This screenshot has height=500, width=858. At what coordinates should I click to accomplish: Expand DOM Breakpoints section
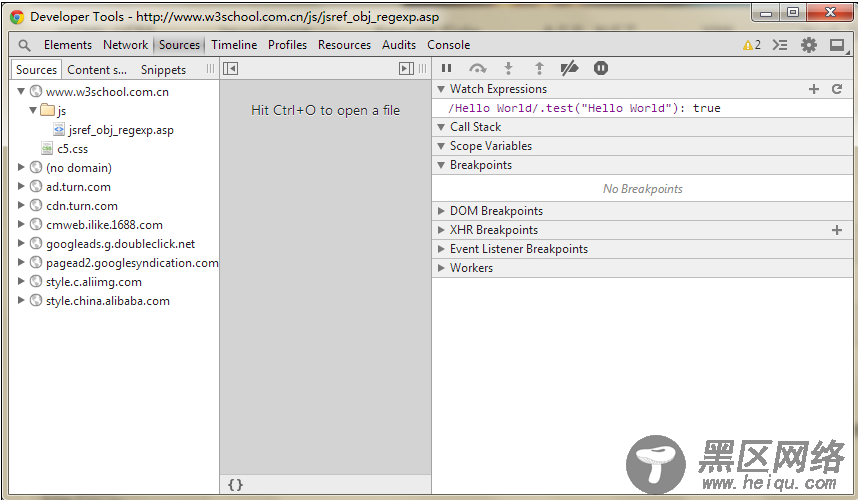click(x=441, y=211)
